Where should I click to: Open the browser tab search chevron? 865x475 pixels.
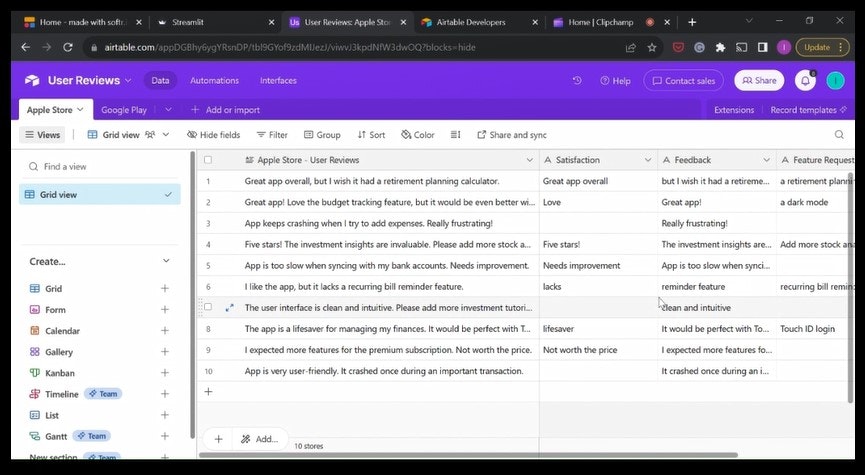[x=749, y=21]
